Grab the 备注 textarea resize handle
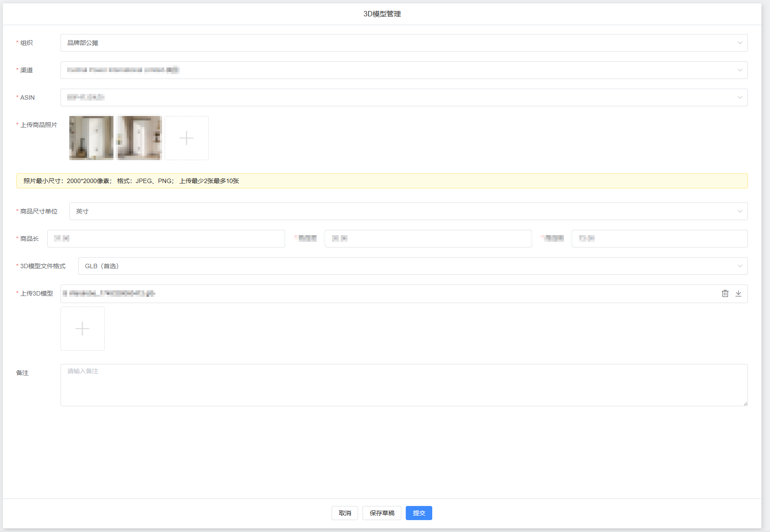 tap(745, 404)
